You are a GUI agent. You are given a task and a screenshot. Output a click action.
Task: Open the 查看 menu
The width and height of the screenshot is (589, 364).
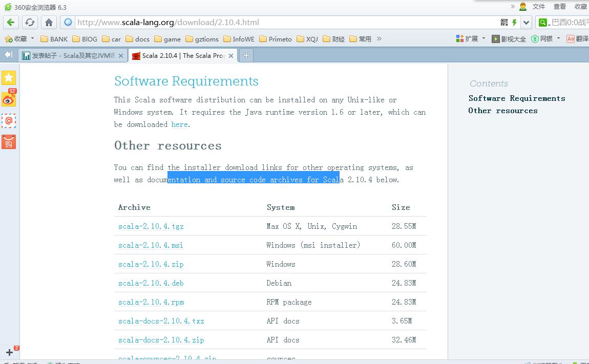point(560,7)
